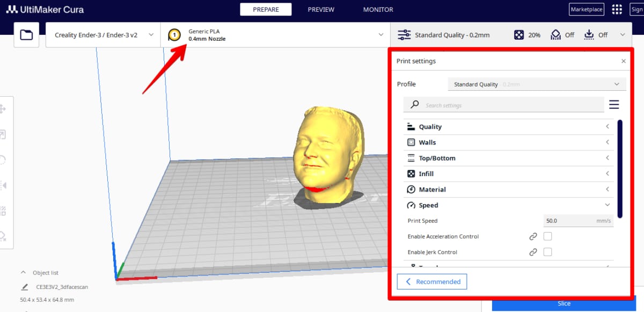This screenshot has height=312, width=644.
Task: Click the search magnifier icon
Action: click(x=414, y=105)
